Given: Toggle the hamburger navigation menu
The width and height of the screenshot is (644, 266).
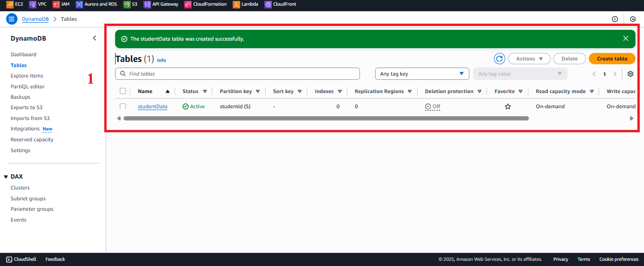Looking at the screenshot, I should coord(12,19).
